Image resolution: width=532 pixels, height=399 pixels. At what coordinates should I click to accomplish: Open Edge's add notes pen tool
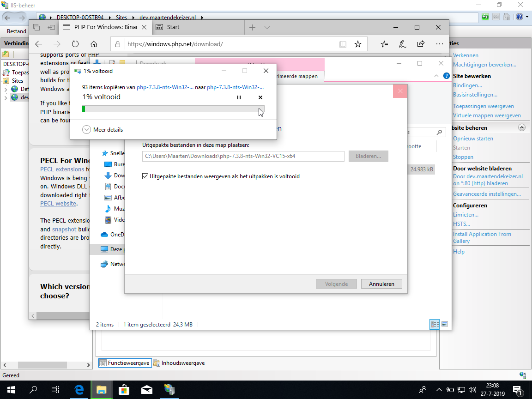pos(402,44)
